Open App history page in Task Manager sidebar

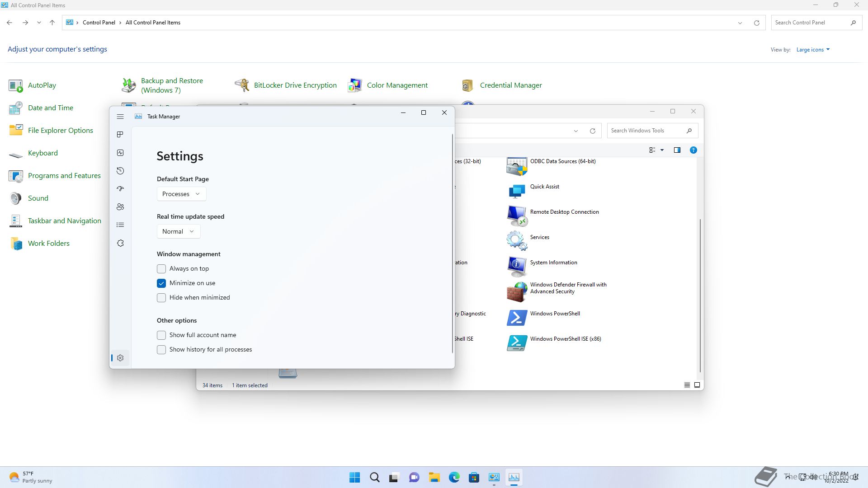[x=120, y=171]
